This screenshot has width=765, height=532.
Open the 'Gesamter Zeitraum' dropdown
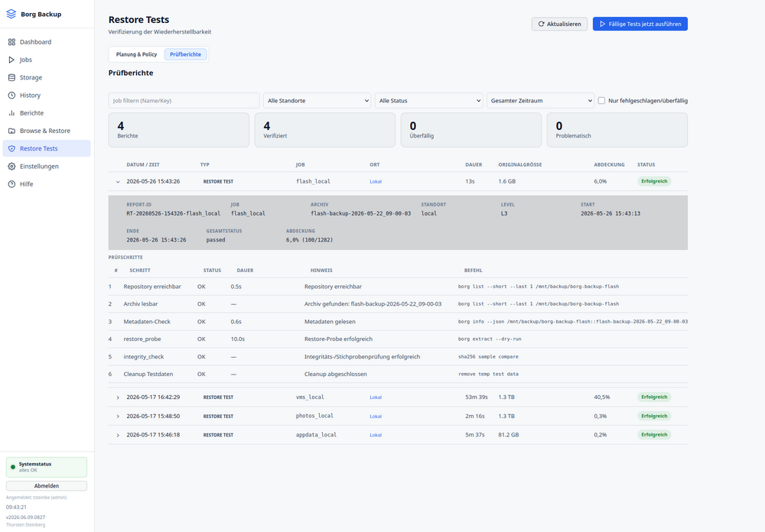[541, 100]
